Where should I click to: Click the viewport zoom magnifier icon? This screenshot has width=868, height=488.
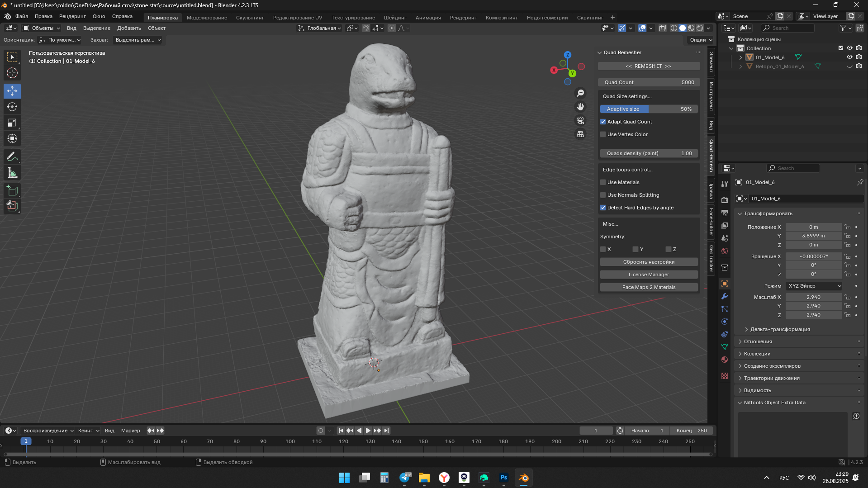(580, 93)
